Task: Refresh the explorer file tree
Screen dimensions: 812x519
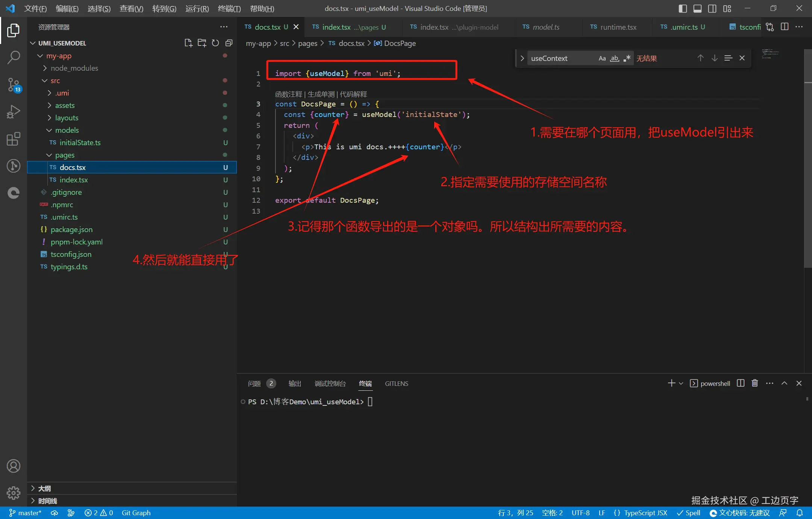Action: click(215, 43)
